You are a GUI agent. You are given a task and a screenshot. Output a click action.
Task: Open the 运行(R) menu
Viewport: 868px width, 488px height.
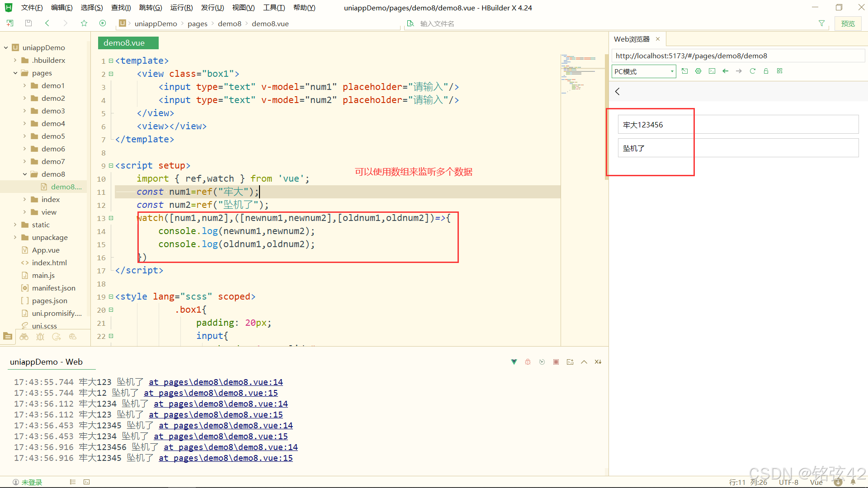(181, 8)
